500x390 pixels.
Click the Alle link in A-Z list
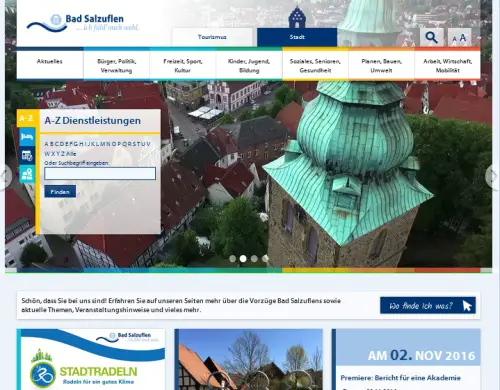click(x=71, y=154)
